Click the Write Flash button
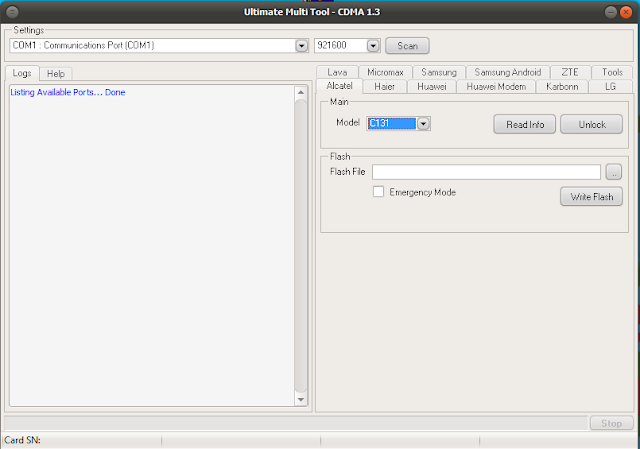 tap(591, 197)
